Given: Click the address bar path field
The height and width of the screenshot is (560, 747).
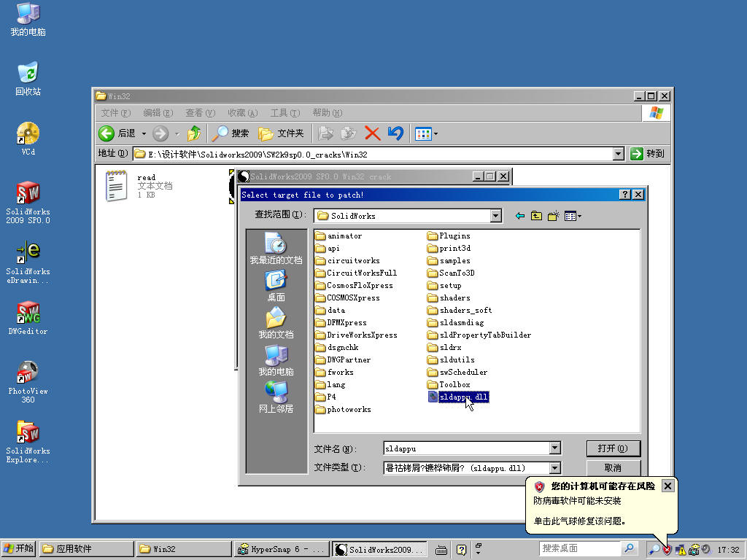Looking at the screenshot, I should [x=373, y=154].
